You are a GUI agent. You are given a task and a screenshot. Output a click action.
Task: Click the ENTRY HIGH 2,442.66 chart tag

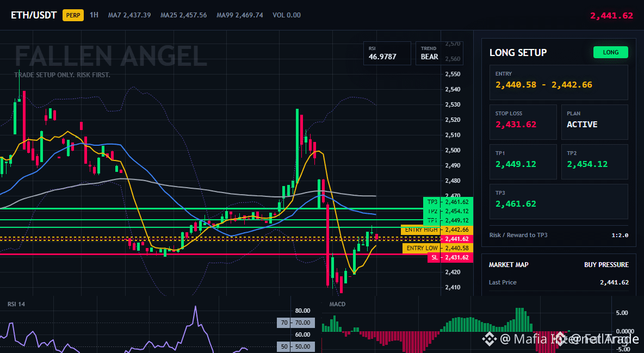point(437,230)
